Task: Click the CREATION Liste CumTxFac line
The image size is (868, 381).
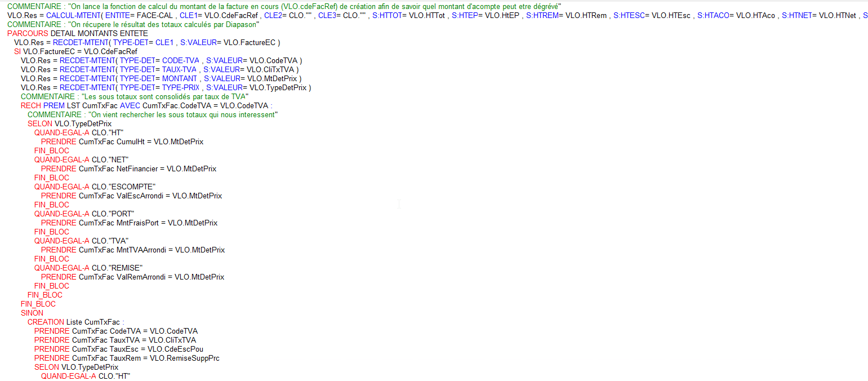Action: (x=75, y=322)
